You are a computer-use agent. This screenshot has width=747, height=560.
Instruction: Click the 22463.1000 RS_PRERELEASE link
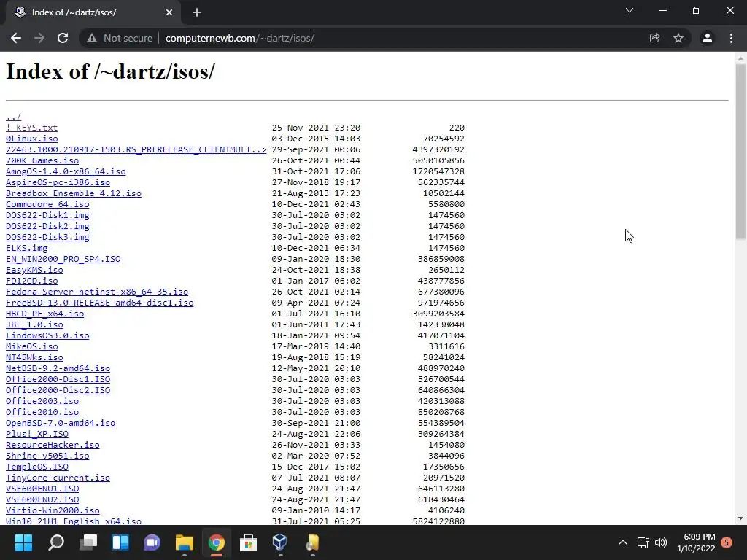point(136,149)
